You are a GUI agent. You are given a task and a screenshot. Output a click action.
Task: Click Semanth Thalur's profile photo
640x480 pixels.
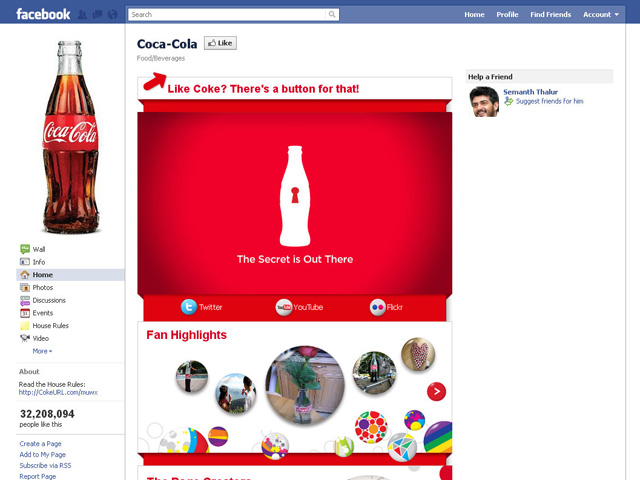(x=484, y=102)
